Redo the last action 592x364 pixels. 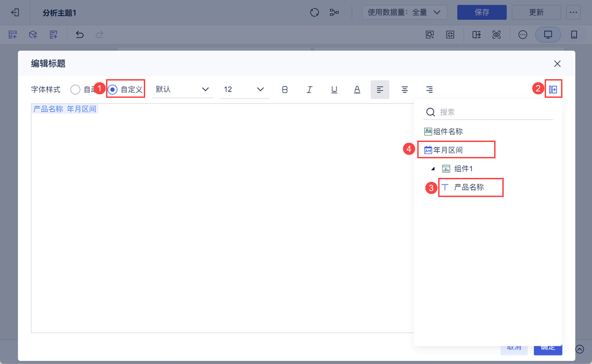click(99, 35)
